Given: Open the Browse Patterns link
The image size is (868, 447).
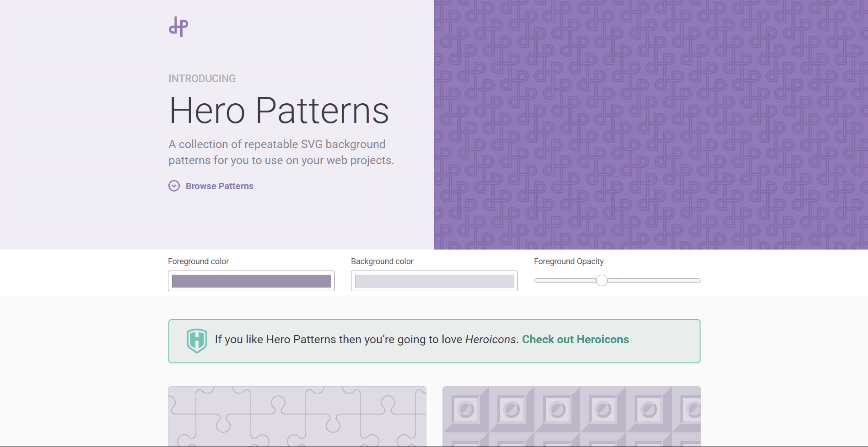Looking at the screenshot, I should [x=219, y=186].
